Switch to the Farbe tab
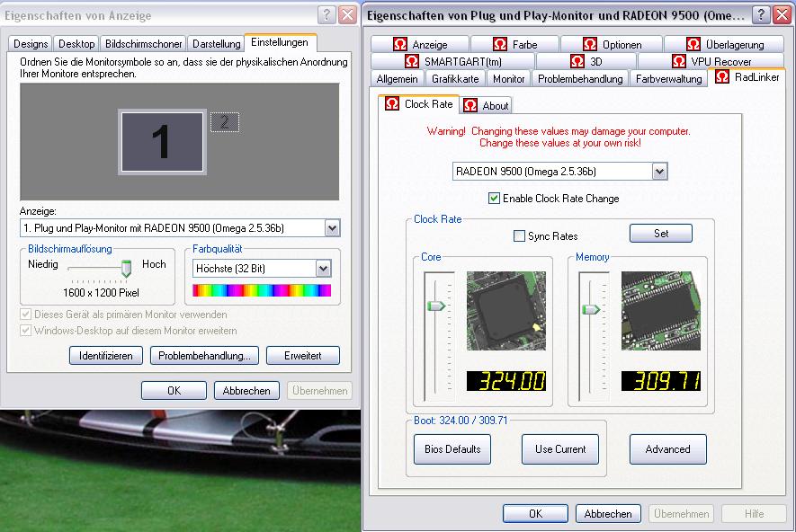The image size is (796, 532). pos(514,45)
